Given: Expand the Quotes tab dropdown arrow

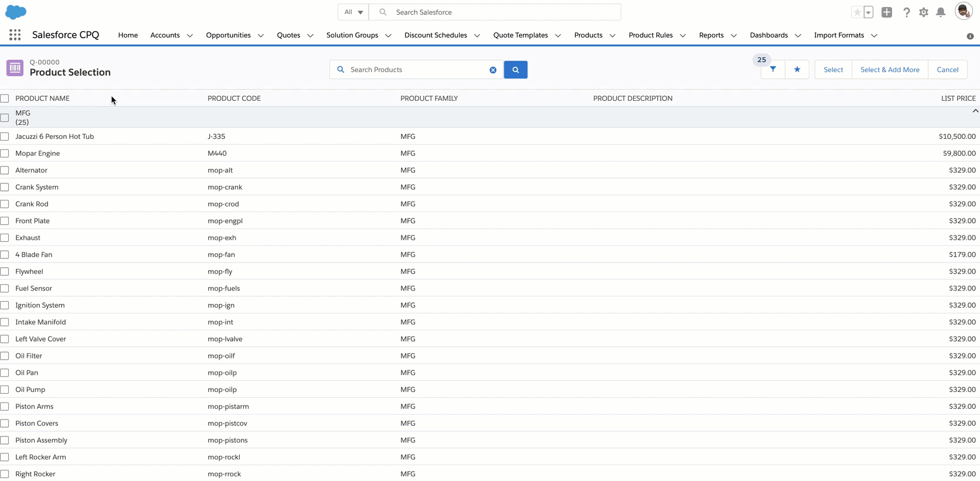Looking at the screenshot, I should [310, 36].
